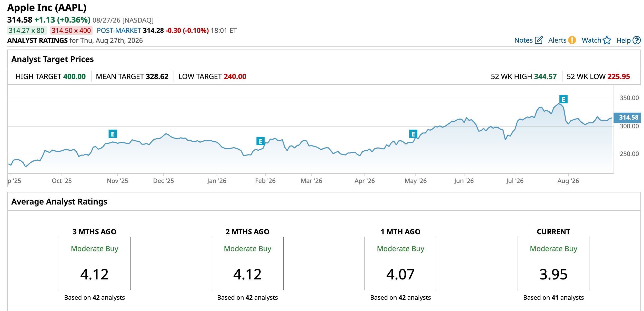Open the Help question mark icon
Viewport: 644px width, 311px height.
pos(637,40)
